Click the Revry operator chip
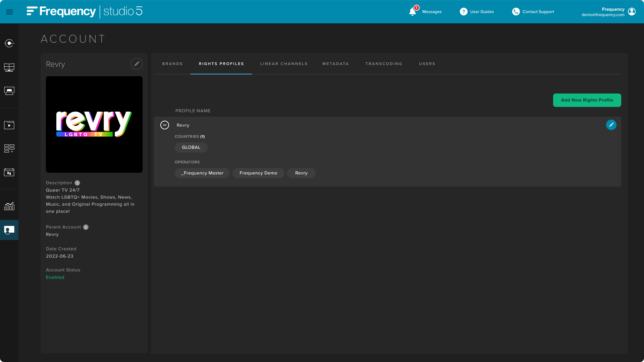Viewport: 644px width, 362px height. [301, 173]
